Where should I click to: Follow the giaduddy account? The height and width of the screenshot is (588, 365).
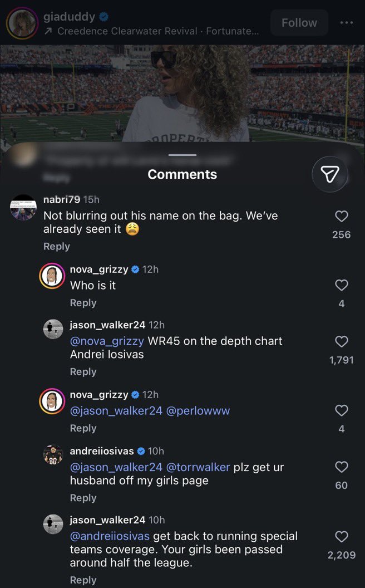(299, 22)
